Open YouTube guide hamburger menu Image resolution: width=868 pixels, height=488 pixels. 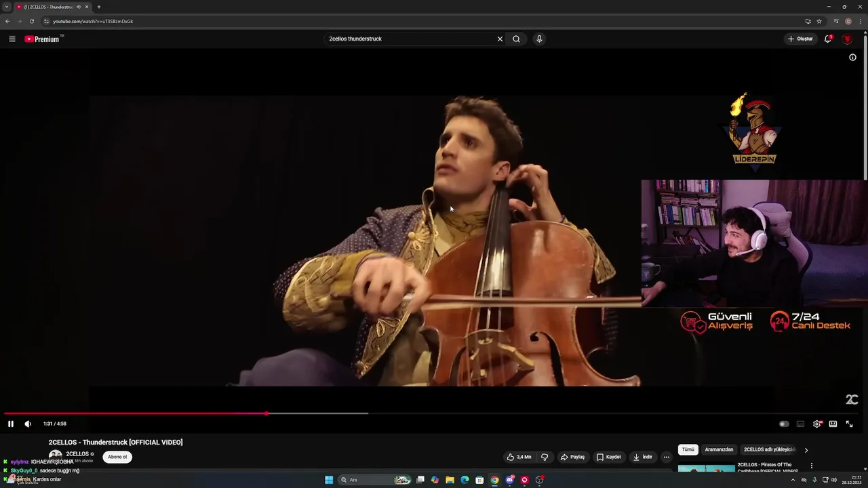12,39
